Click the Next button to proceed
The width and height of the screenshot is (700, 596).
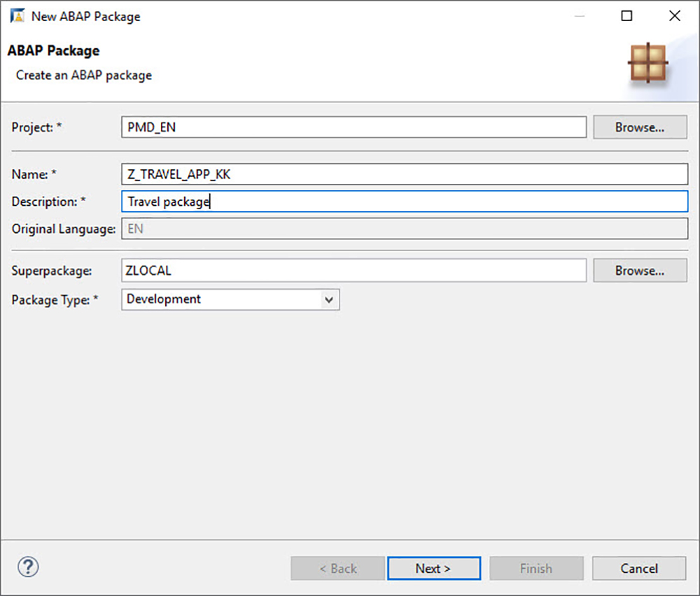pos(434,568)
